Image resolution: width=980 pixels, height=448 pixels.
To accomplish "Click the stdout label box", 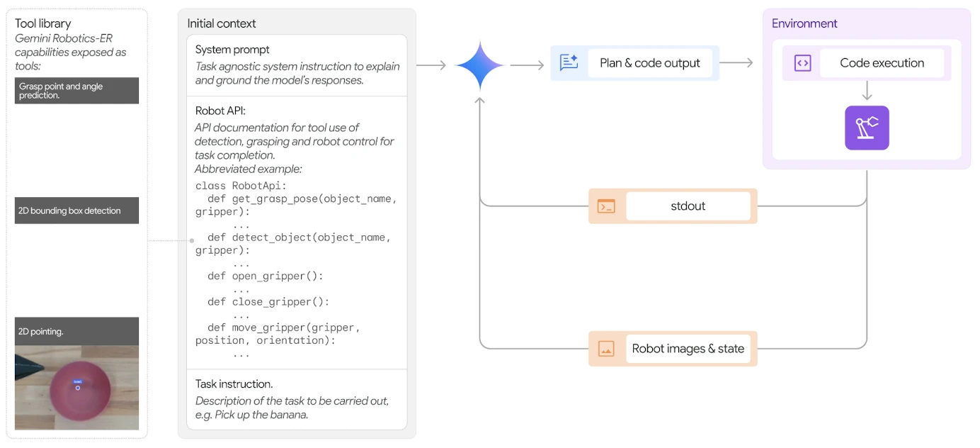I will (x=688, y=206).
